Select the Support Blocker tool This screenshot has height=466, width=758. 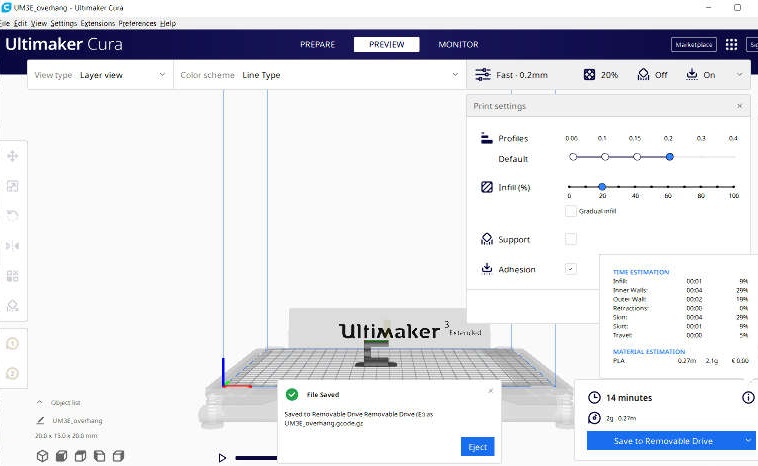(13, 306)
